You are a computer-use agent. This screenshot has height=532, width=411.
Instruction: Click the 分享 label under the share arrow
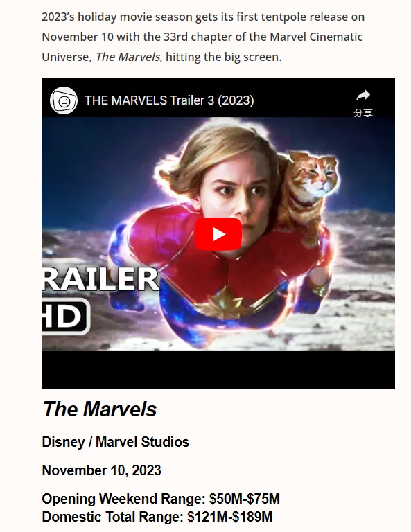coord(363,113)
